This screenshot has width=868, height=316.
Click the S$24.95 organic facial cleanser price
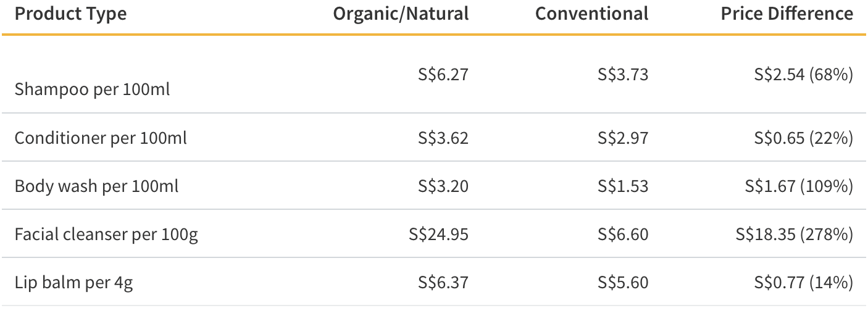pyautogui.click(x=438, y=235)
